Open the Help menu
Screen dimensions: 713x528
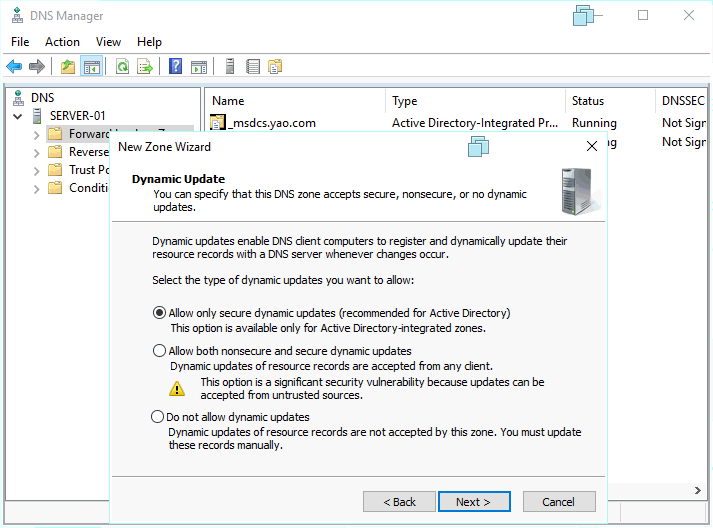tap(149, 42)
